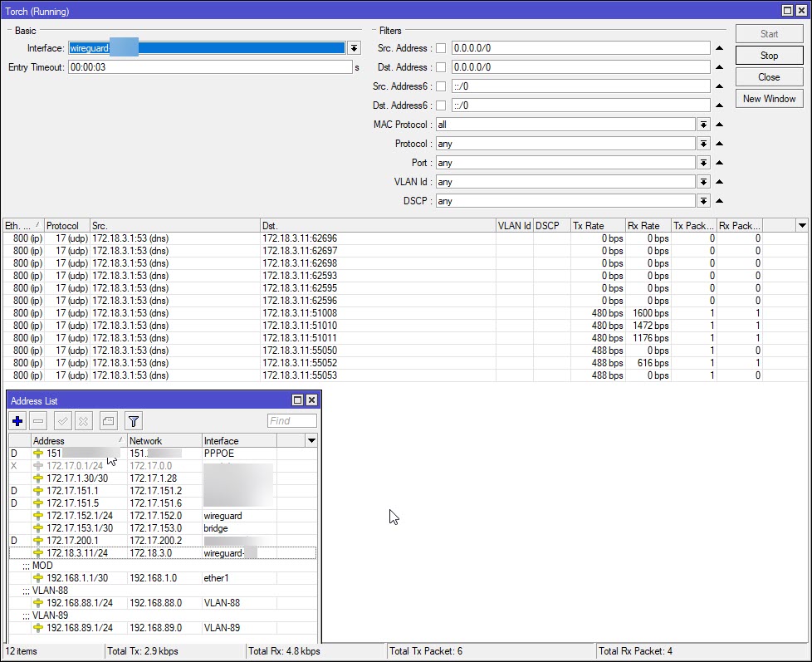812x662 pixels.
Task: Maximize the Torch window
Action: pyautogui.click(x=787, y=10)
